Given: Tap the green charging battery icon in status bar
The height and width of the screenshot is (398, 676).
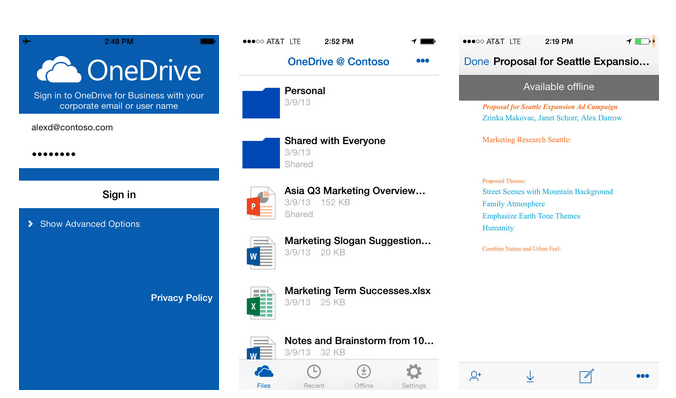Looking at the screenshot, I should click(642, 41).
